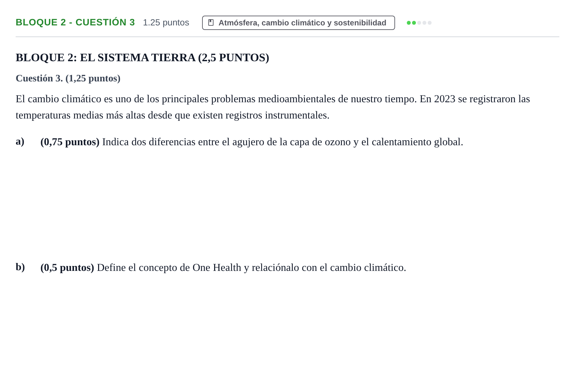The image size is (575, 392).
Task: Click the a) item label
Action: (x=20, y=142)
